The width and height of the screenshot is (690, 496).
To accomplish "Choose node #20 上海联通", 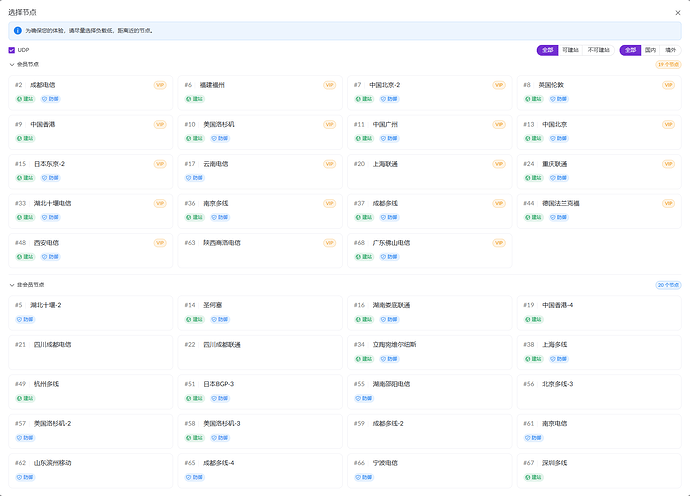I will 429,172.
